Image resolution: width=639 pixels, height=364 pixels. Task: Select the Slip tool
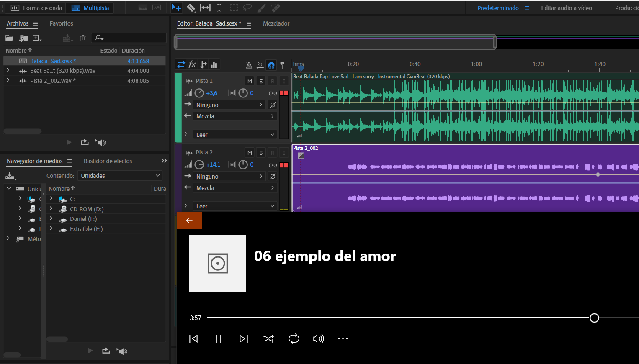205,8
